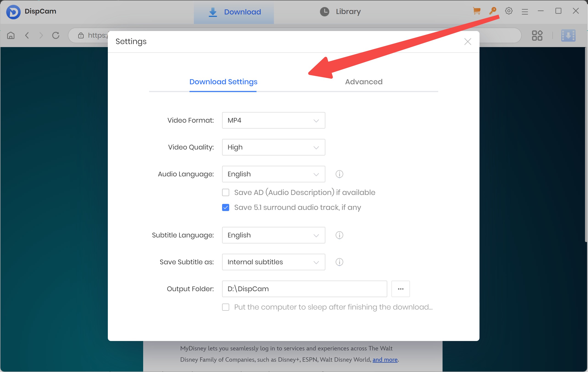588x372 pixels.
Task: Click the 'Output Folder:' label
Action: (190, 289)
